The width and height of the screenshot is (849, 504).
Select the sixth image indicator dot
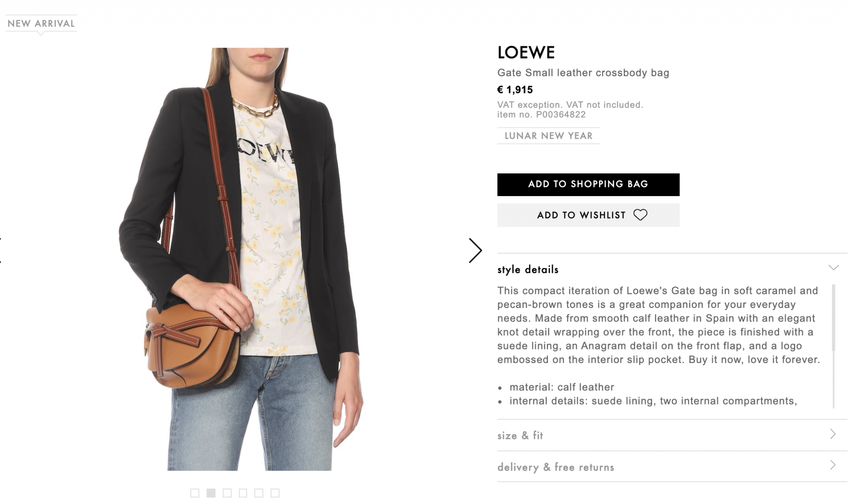[275, 493]
